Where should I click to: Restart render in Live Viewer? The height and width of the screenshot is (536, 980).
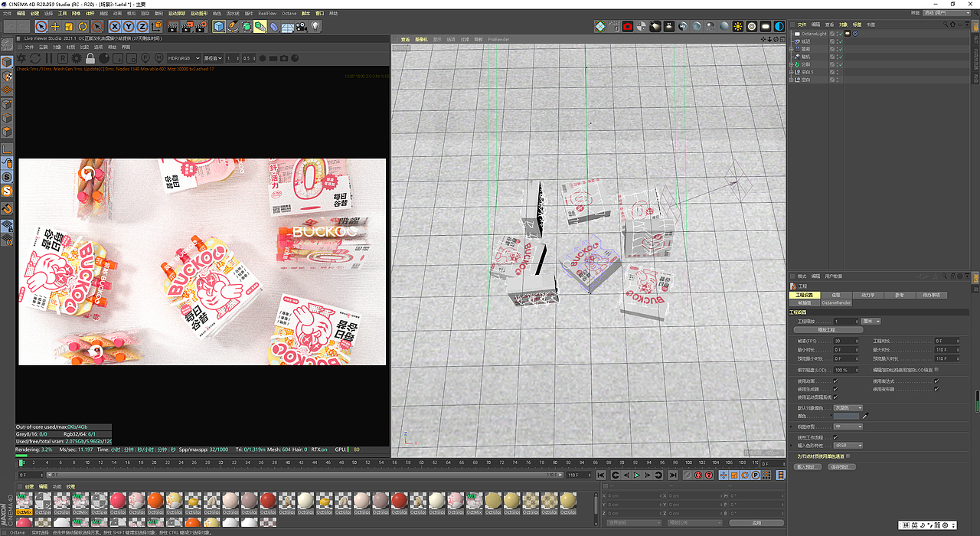point(35,58)
